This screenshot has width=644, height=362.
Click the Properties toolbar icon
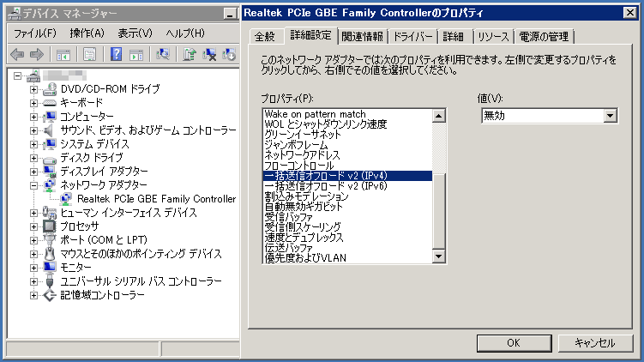click(x=90, y=54)
